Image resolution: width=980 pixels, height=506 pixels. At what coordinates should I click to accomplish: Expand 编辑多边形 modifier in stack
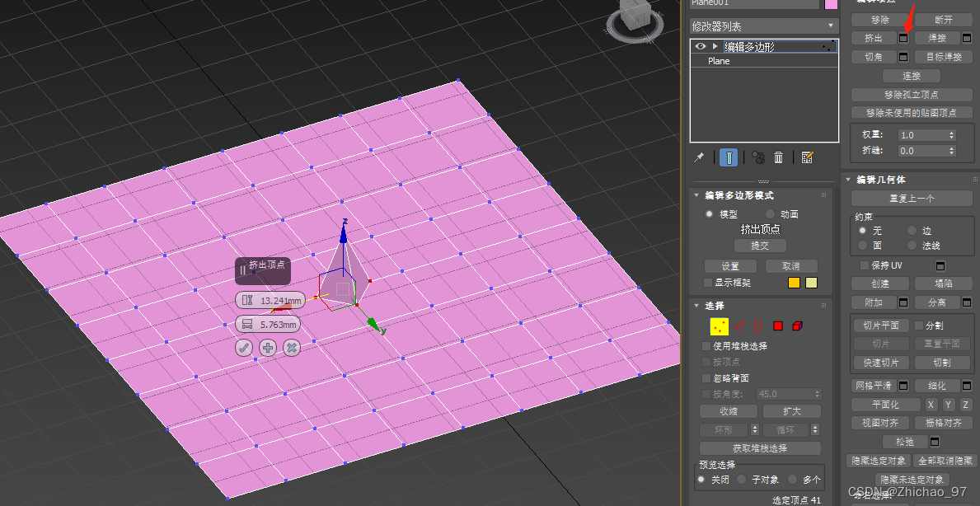pyautogui.click(x=715, y=47)
